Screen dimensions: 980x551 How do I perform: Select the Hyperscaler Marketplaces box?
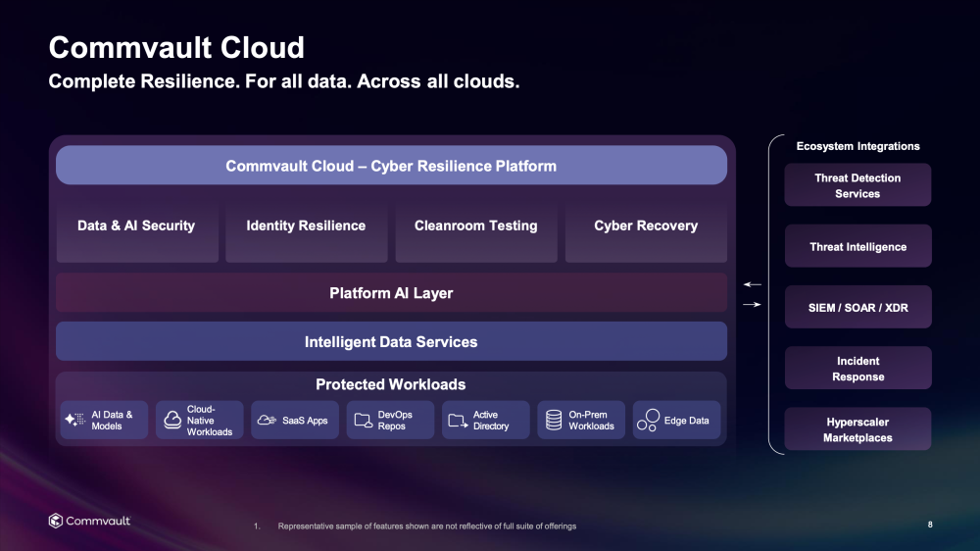click(857, 429)
